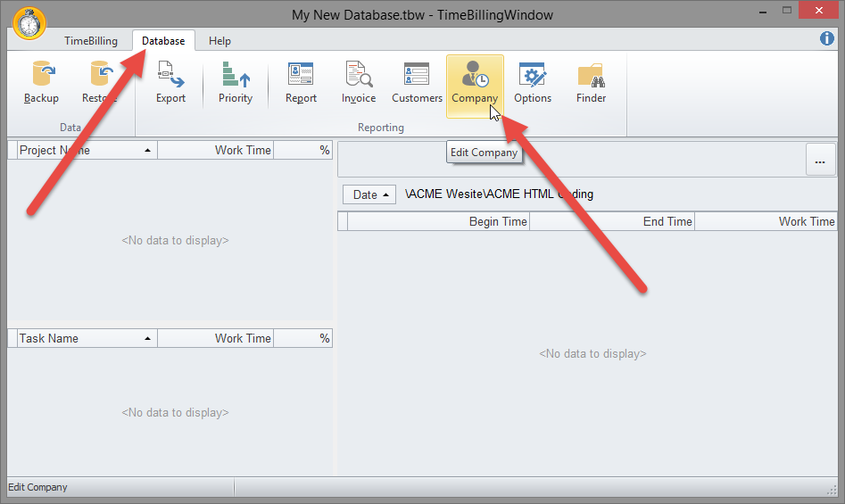Click the ellipsis browse button
Viewport: 845px width, 504px height.
(820, 160)
